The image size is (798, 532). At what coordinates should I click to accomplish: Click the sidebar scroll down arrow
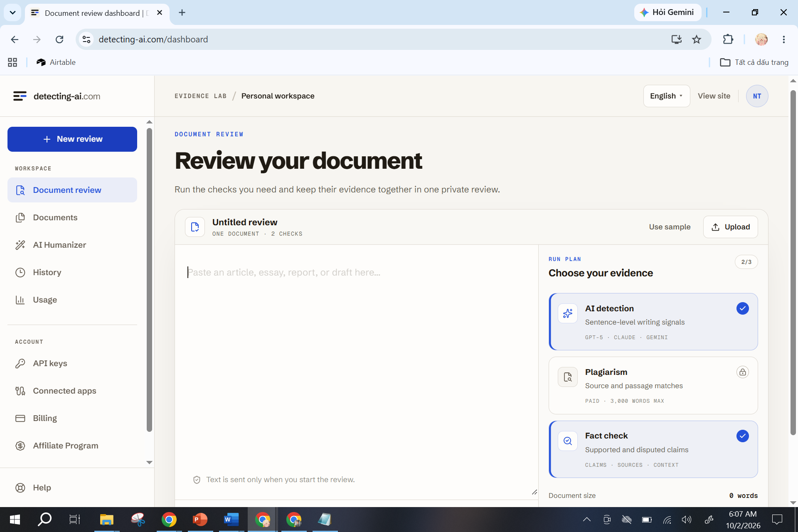pyautogui.click(x=149, y=462)
